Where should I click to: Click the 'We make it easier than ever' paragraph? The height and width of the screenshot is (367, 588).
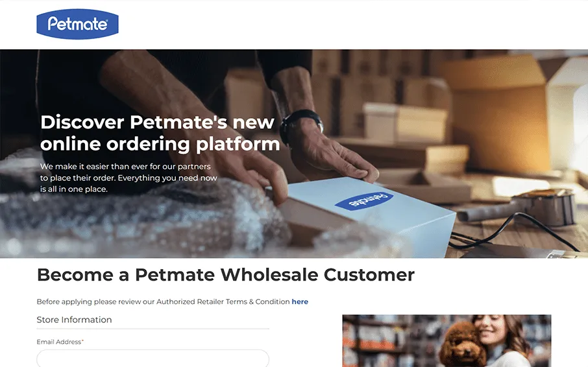coord(129,178)
